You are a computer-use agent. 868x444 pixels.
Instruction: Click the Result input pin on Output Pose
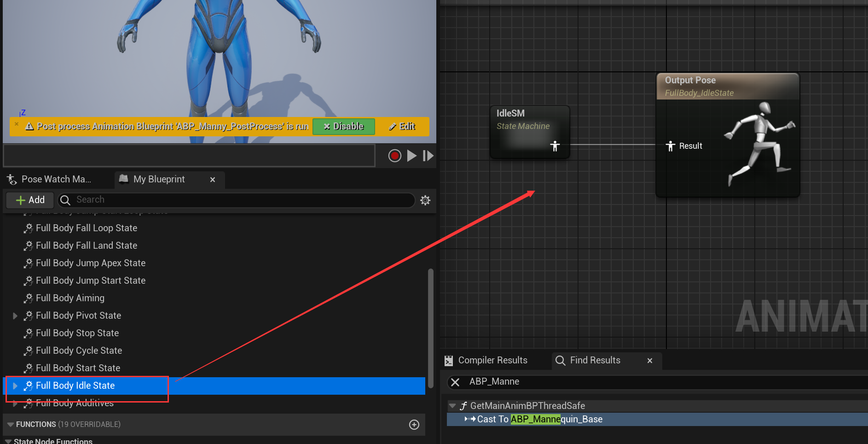click(x=671, y=146)
